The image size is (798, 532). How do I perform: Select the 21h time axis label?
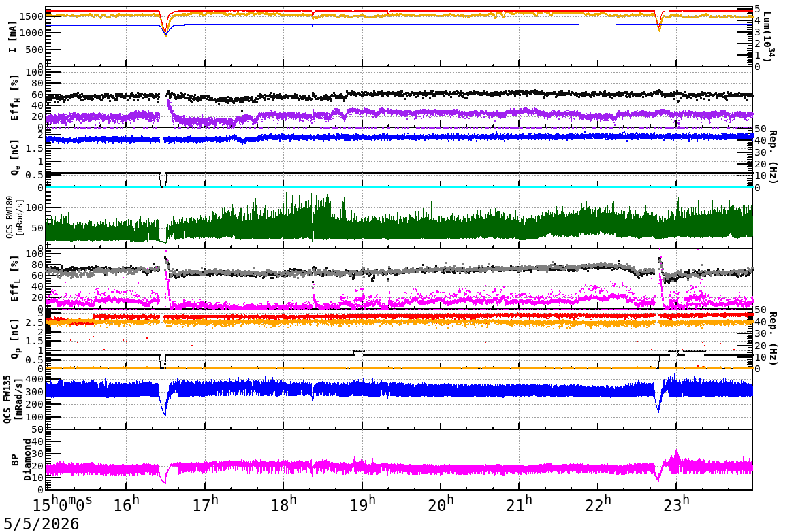(x=520, y=505)
